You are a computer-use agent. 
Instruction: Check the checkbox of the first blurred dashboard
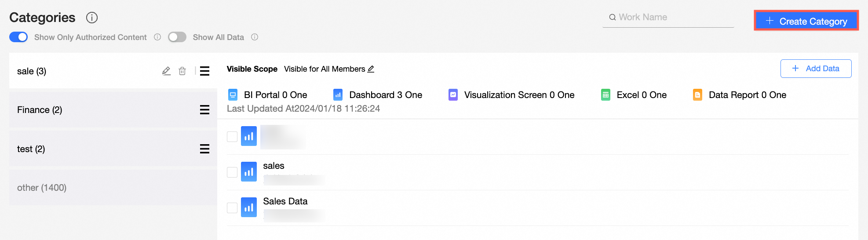(x=232, y=137)
